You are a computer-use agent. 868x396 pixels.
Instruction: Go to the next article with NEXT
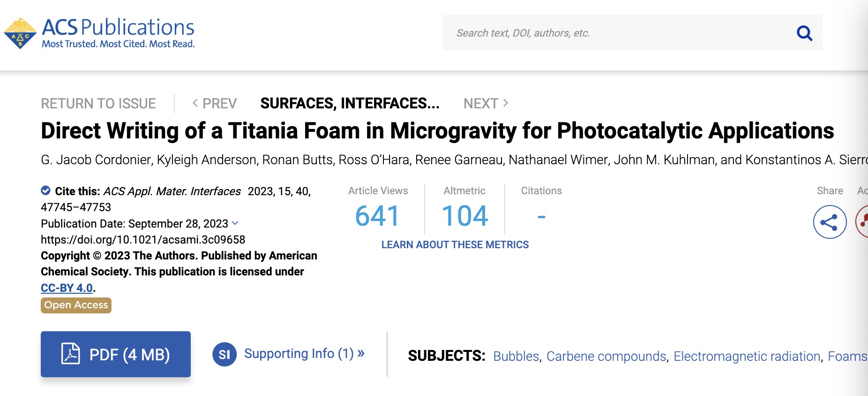pyautogui.click(x=486, y=103)
